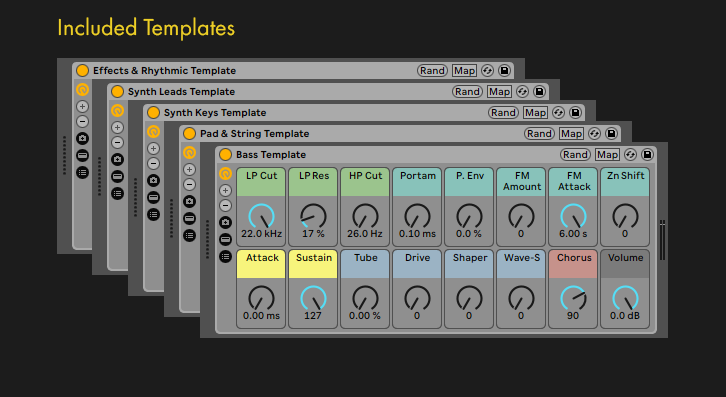Click Volume macro knob
The height and width of the screenshot is (397, 726).
625,298
